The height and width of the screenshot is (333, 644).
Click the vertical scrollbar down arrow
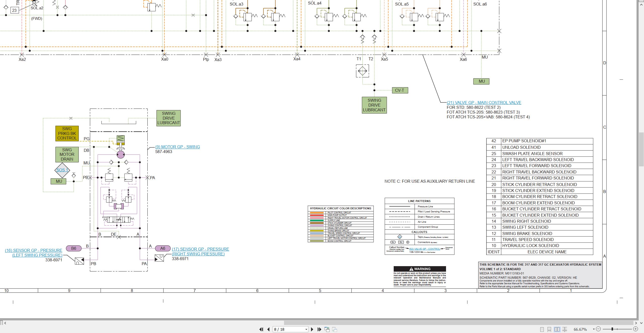(641, 323)
